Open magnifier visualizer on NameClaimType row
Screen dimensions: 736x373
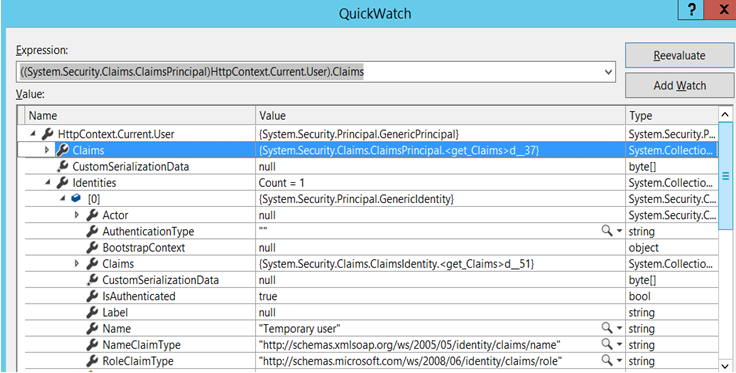click(607, 344)
